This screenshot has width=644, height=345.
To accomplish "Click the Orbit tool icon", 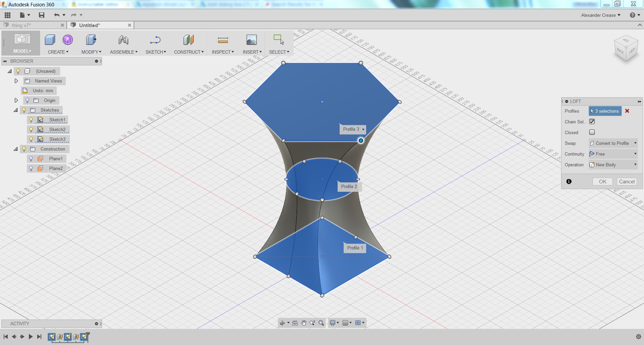I will 283,323.
